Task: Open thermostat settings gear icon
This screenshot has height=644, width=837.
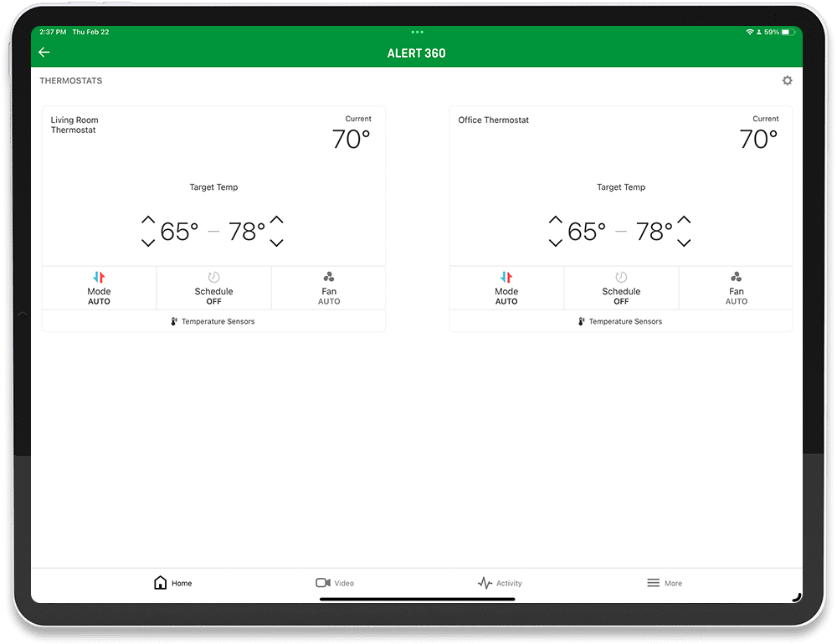Action: 788,80
